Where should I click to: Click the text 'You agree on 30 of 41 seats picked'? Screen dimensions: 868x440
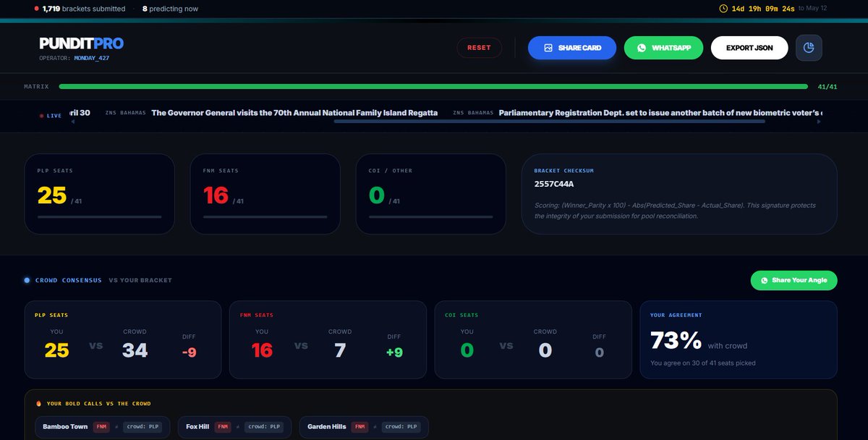point(703,363)
